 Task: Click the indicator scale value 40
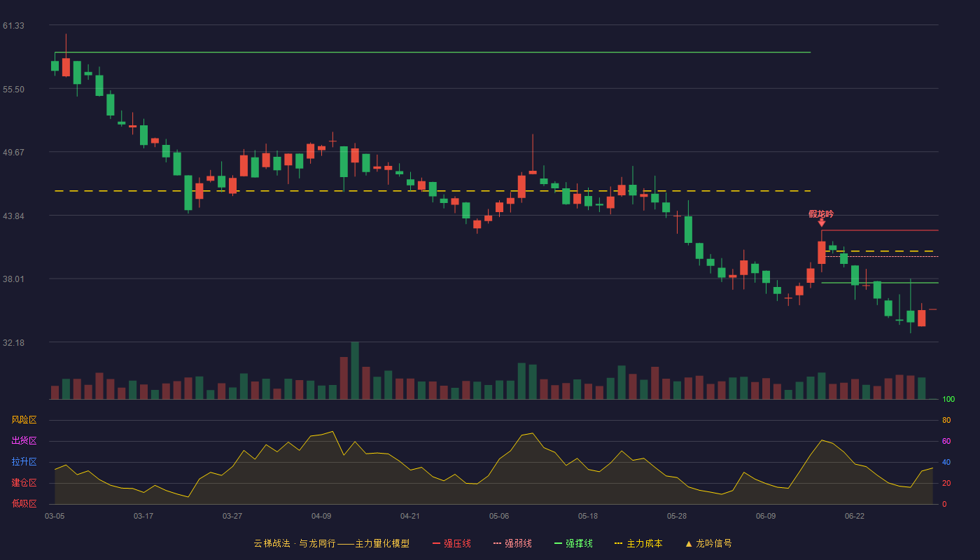tap(946, 462)
